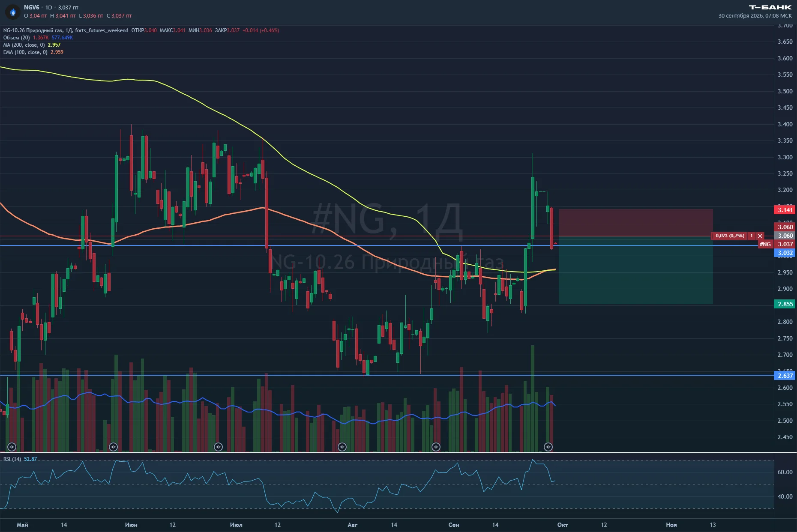Screen dimensions: 797x532
Task: Close the position with the X on the order label
Action: point(760,236)
